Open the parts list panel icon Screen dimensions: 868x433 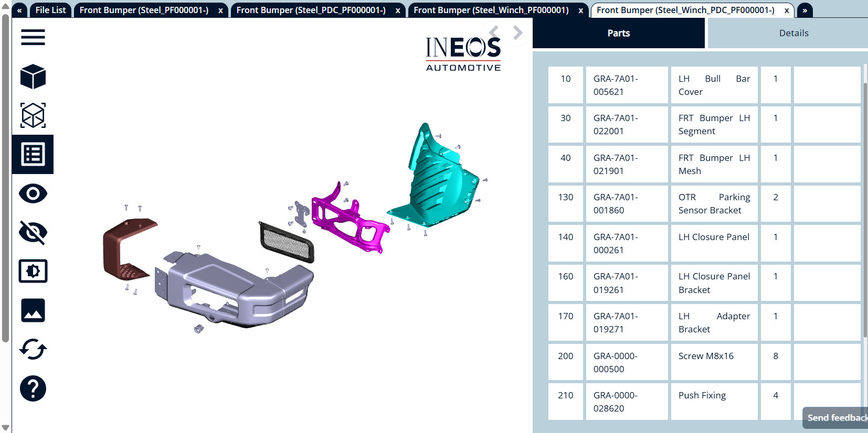pyautogui.click(x=33, y=155)
